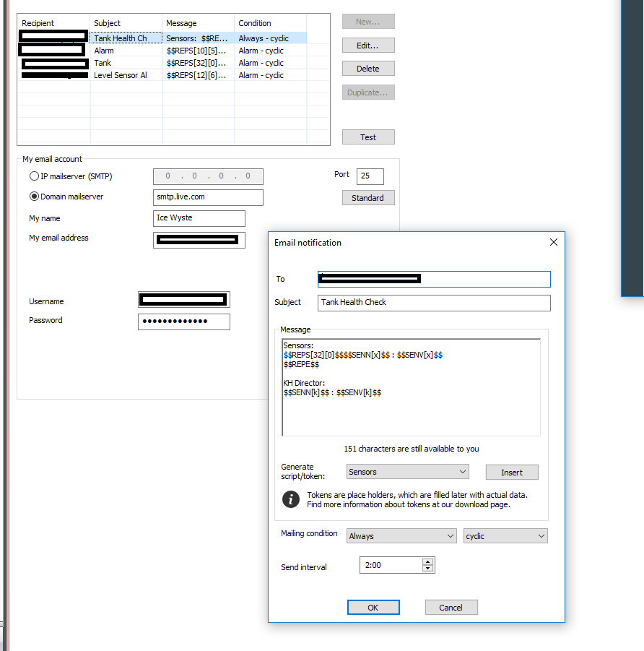Click the Condition column header
Screen dimensions: 644x651
pos(271,23)
